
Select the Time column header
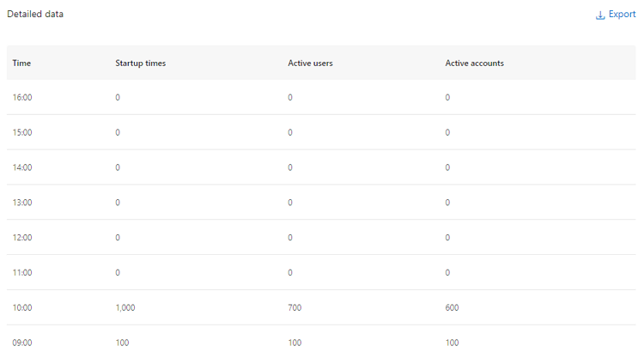pos(21,64)
